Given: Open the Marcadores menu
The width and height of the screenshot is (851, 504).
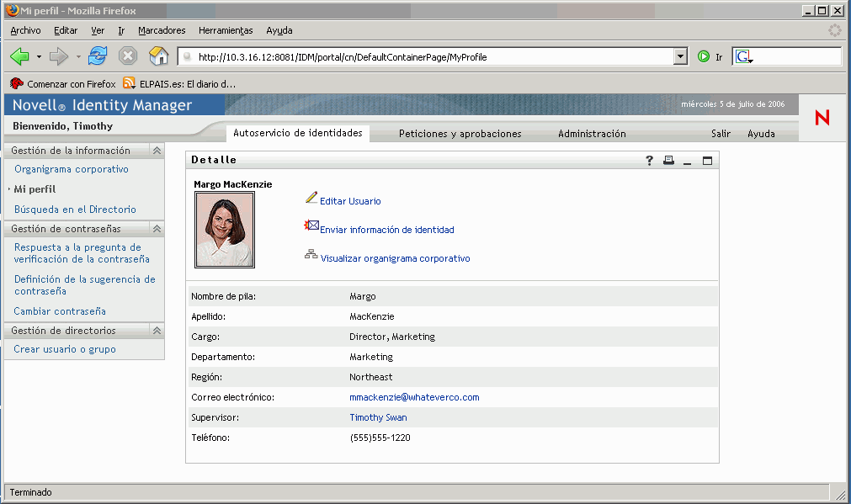Looking at the screenshot, I should pos(162,30).
